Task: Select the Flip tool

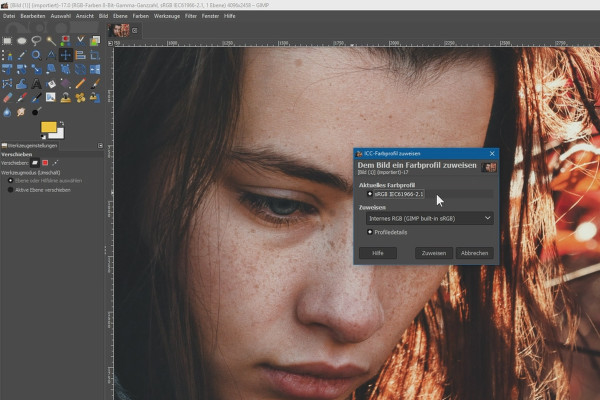Action: pyautogui.click(x=95, y=69)
